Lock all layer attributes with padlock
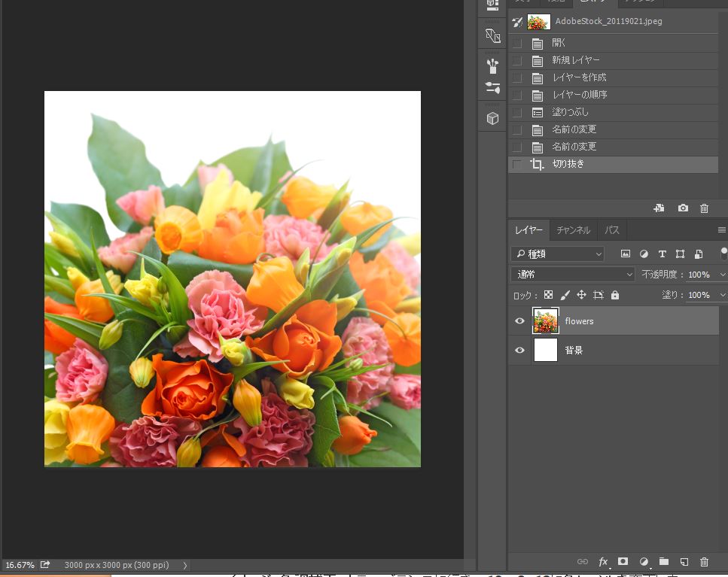728x577 pixels. click(615, 295)
